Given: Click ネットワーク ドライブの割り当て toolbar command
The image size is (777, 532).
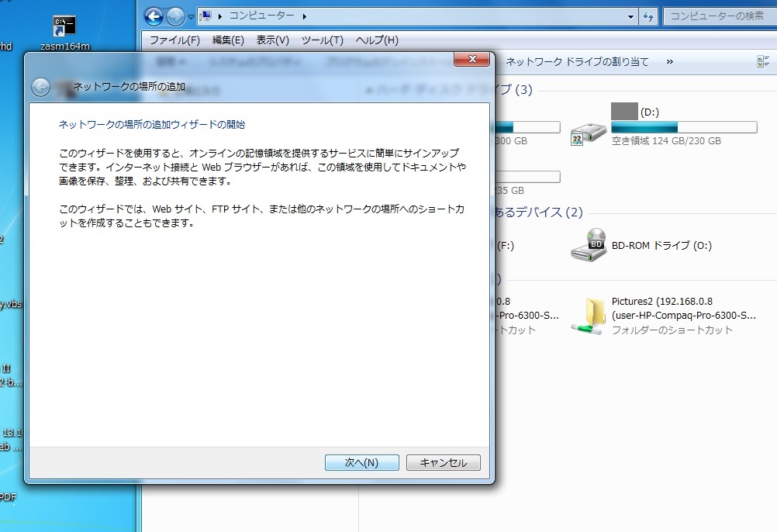Looking at the screenshot, I should [577, 61].
